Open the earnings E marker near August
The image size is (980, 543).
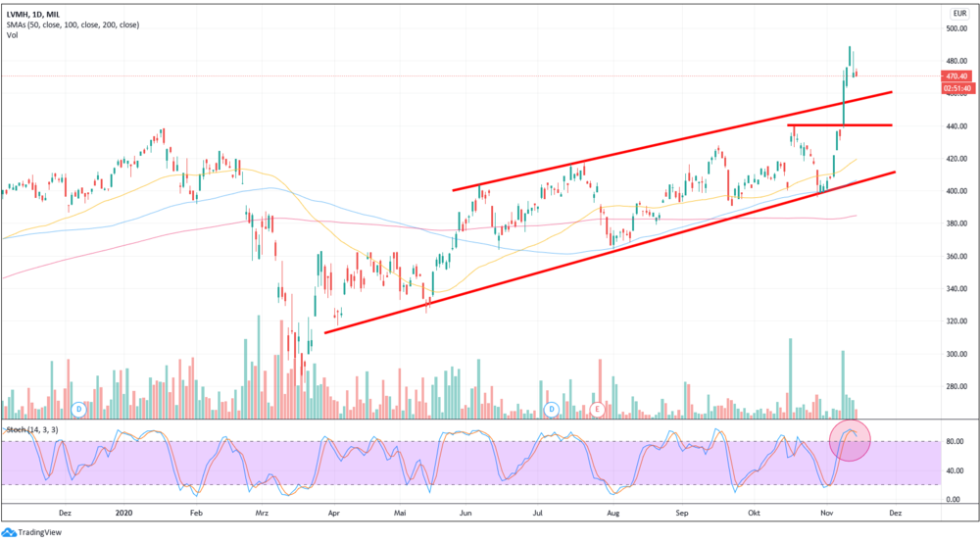coord(598,410)
